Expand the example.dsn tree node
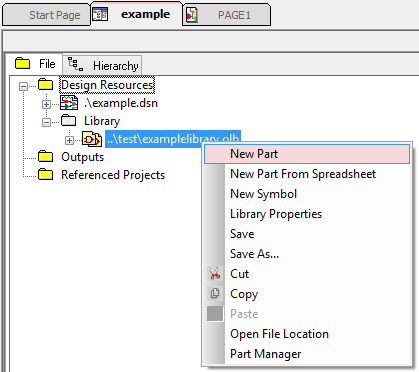419x372 pixels. tap(46, 105)
